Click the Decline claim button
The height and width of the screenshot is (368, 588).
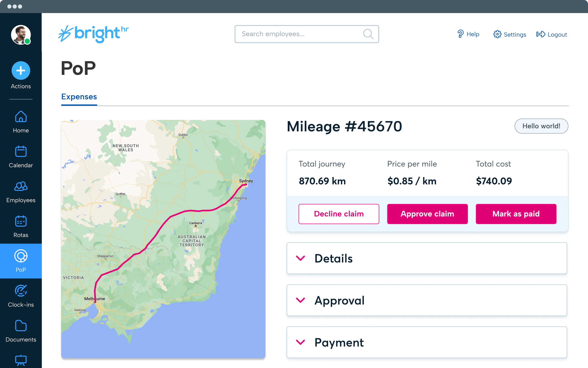[339, 214]
